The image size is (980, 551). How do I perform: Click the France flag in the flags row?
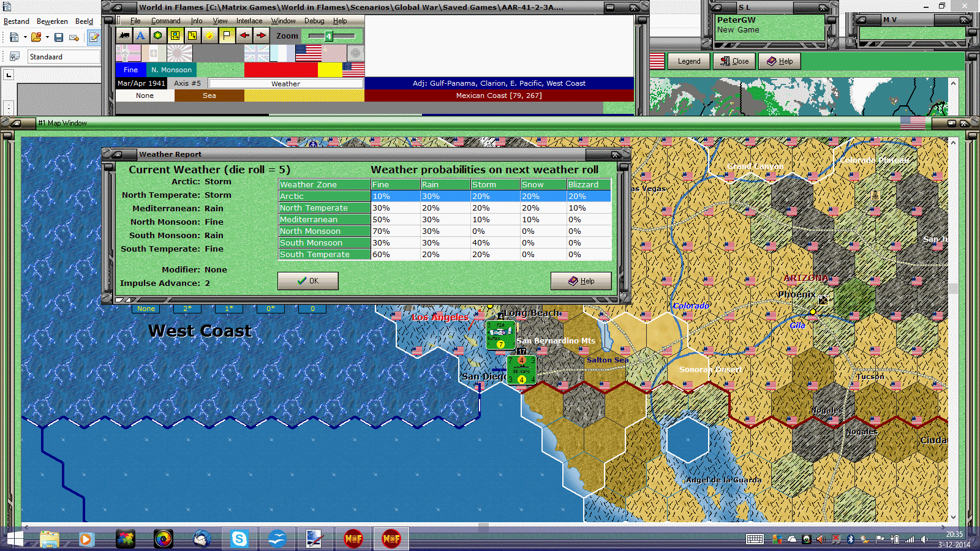pos(282,53)
